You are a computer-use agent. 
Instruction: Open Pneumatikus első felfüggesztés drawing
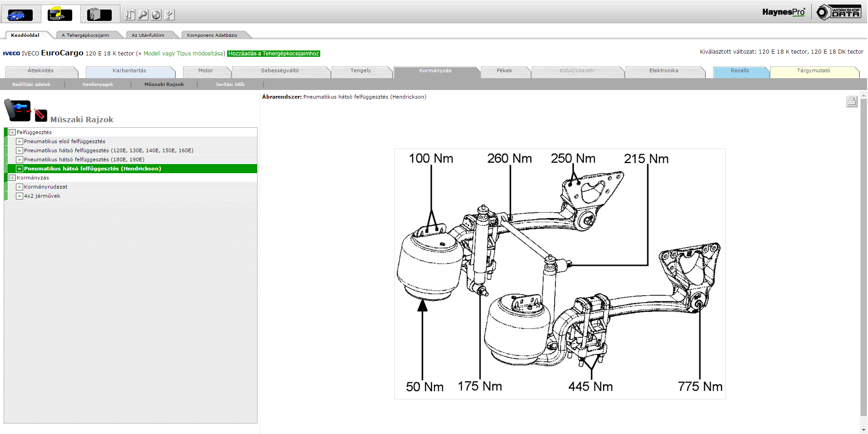coord(64,141)
